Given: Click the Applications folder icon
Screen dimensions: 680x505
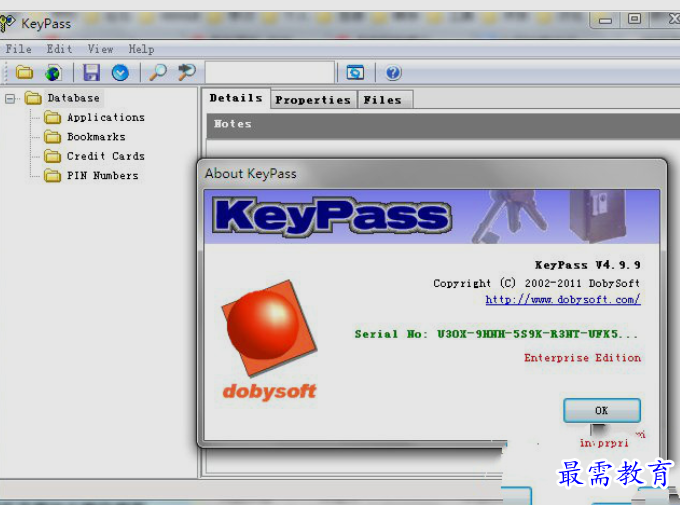Looking at the screenshot, I should [52, 117].
